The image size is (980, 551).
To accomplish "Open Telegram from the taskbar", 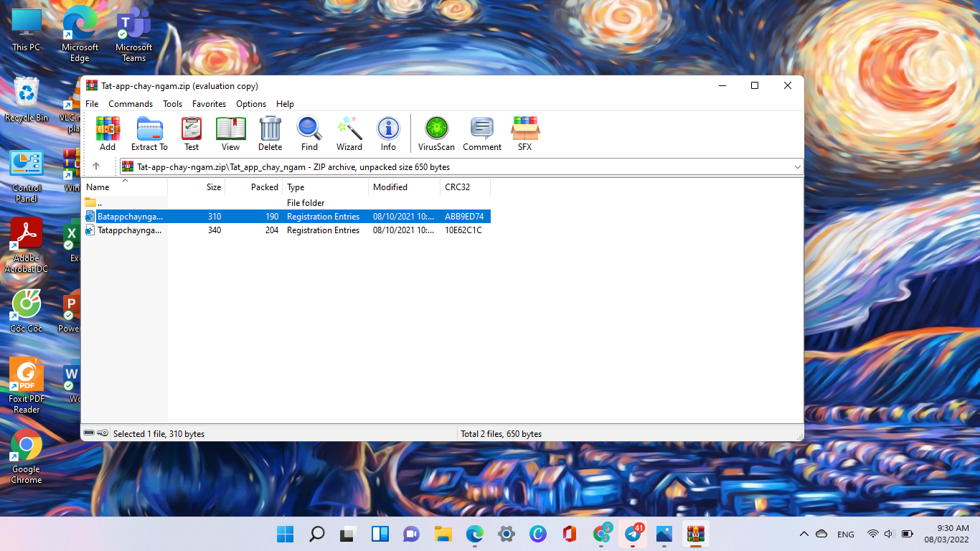I will pyautogui.click(x=633, y=534).
